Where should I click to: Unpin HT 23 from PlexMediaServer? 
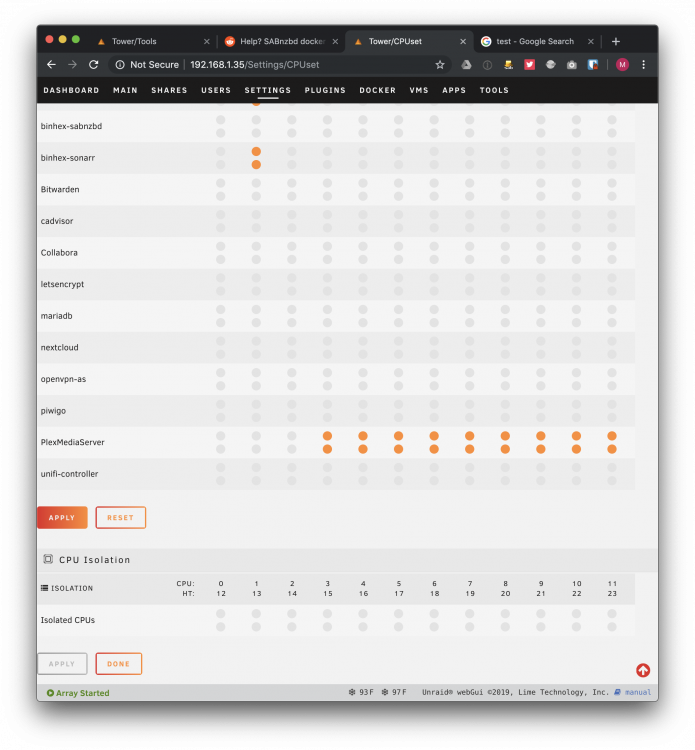tap(612, 449)
